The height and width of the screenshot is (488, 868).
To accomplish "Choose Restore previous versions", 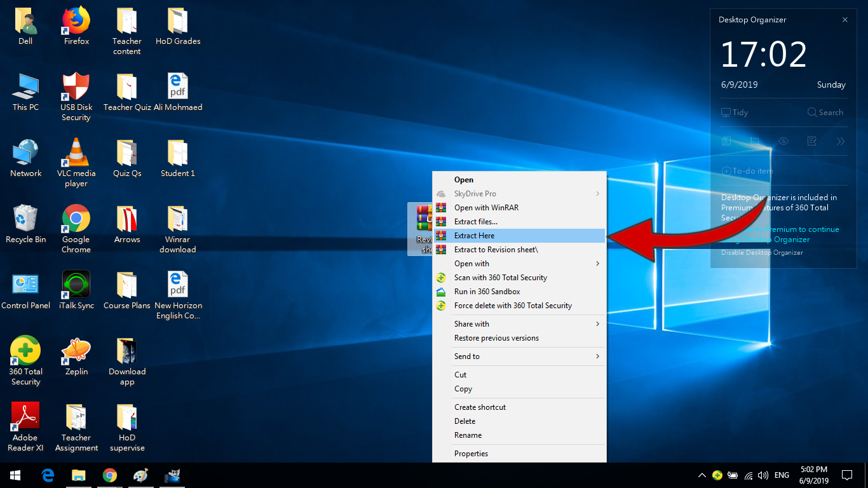I will 519,338.
